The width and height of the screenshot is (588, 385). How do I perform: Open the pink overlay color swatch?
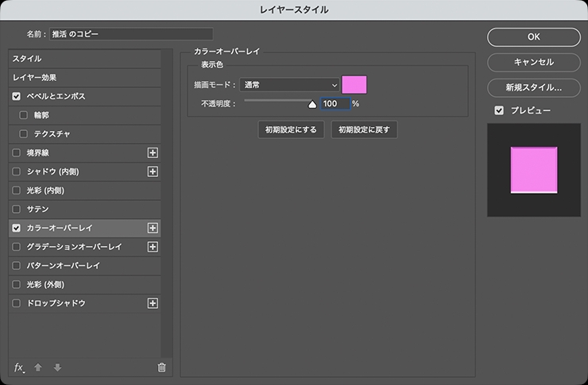coord(354,85)
